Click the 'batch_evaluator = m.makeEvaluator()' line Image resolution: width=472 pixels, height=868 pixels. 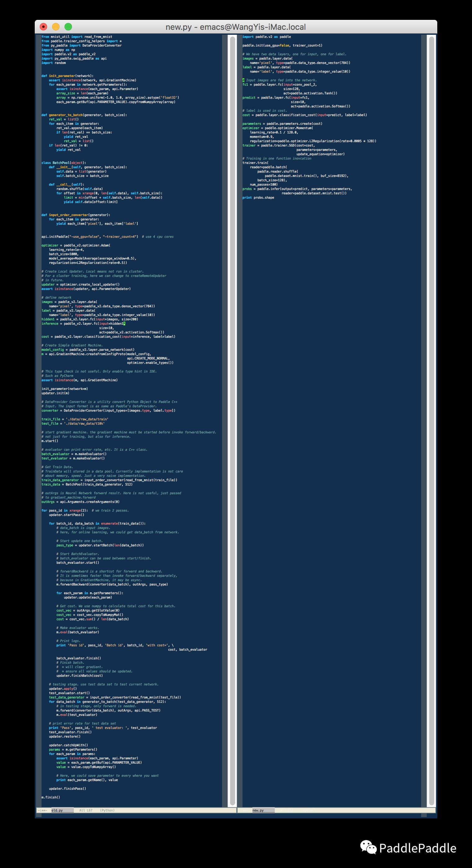point(74,454)
